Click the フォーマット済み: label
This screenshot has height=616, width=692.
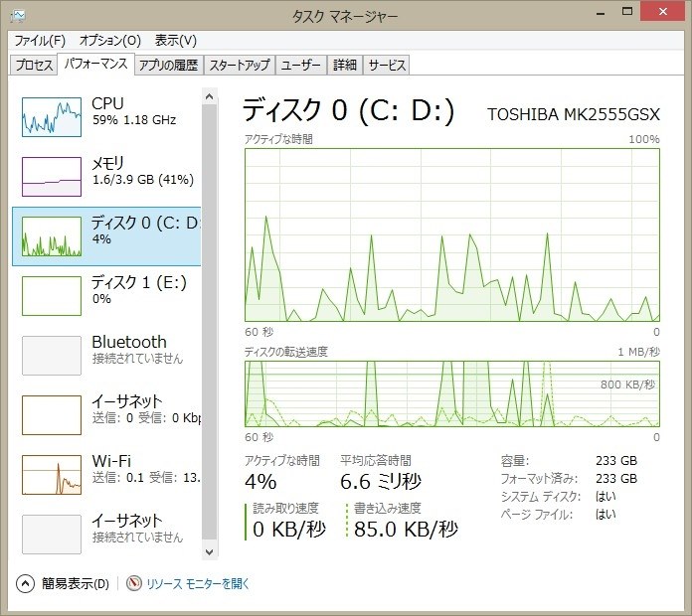tap(539, 479)
